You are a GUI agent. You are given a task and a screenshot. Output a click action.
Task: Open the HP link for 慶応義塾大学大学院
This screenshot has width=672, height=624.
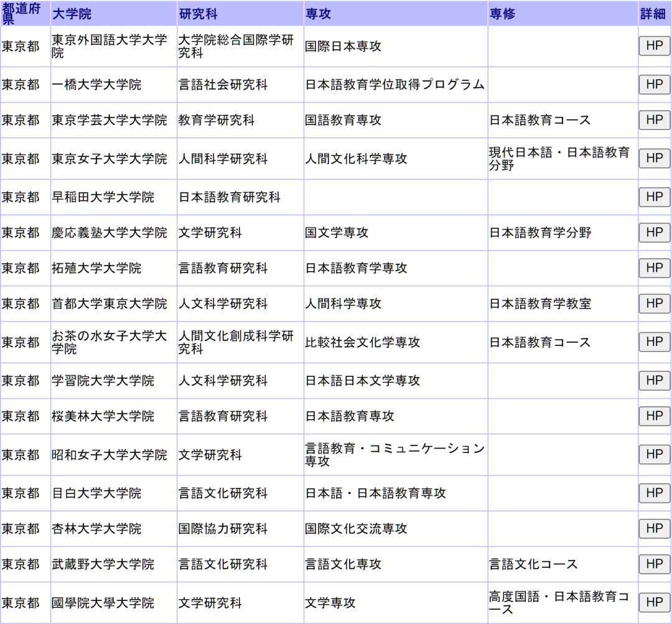pos(654,232)
